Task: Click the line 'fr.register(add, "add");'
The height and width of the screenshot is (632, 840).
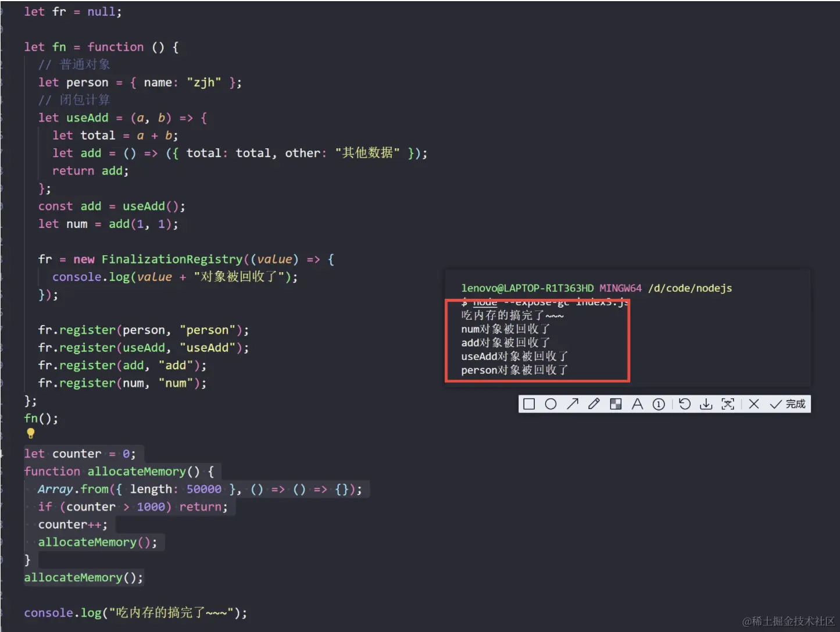Action: [x=122, y=366]
